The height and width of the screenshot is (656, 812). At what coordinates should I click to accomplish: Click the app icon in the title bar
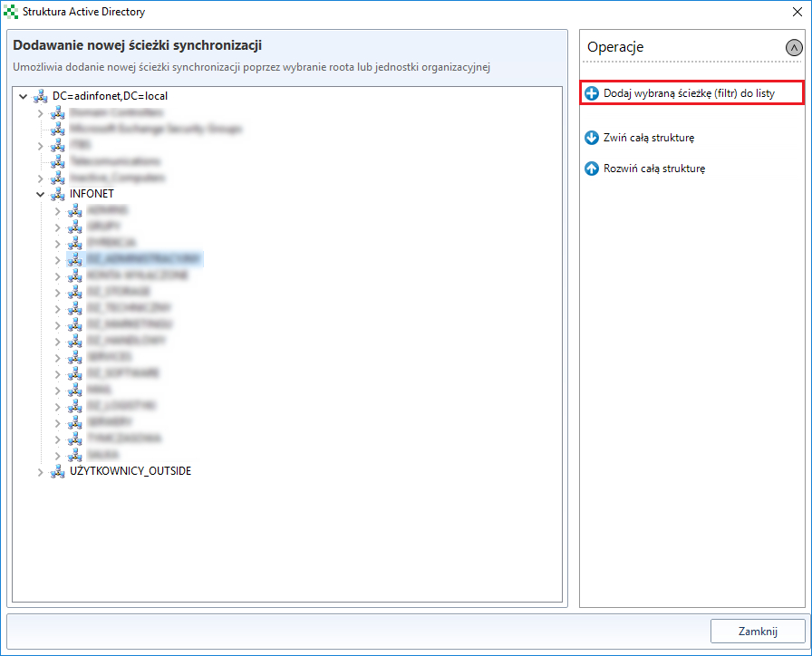pyautogui.click(x=11, y=12)
